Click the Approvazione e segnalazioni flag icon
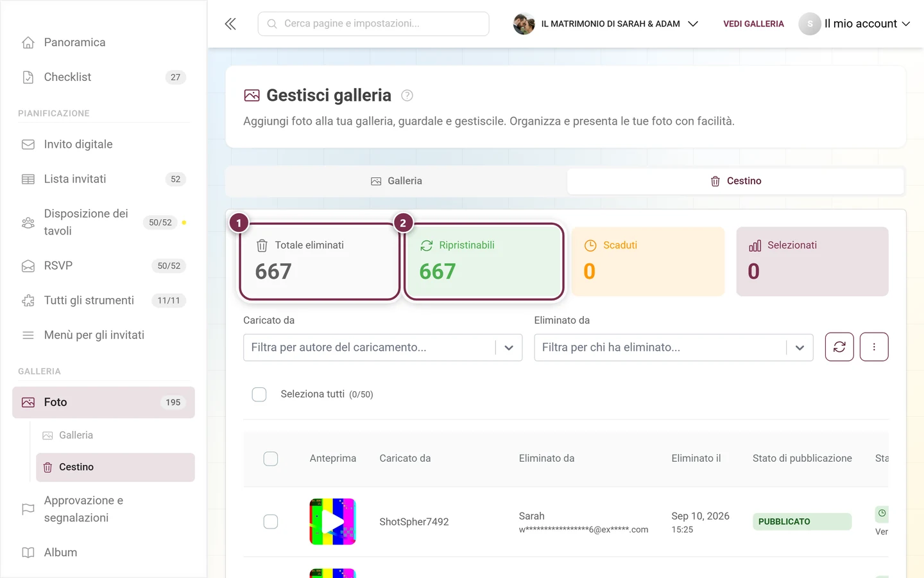Viewport: 924px width, 578px height. [28, 509]
